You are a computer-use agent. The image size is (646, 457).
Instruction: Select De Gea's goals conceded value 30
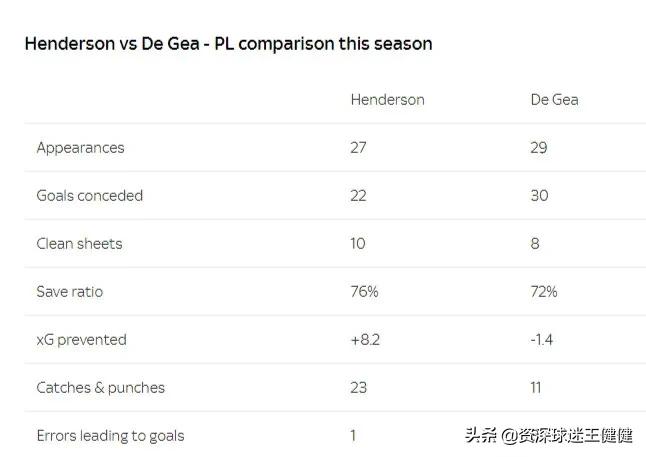coord(540,196)
